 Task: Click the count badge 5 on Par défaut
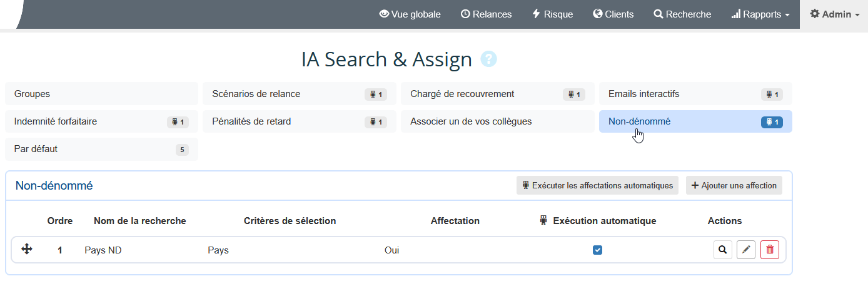(x=182, y=150)
